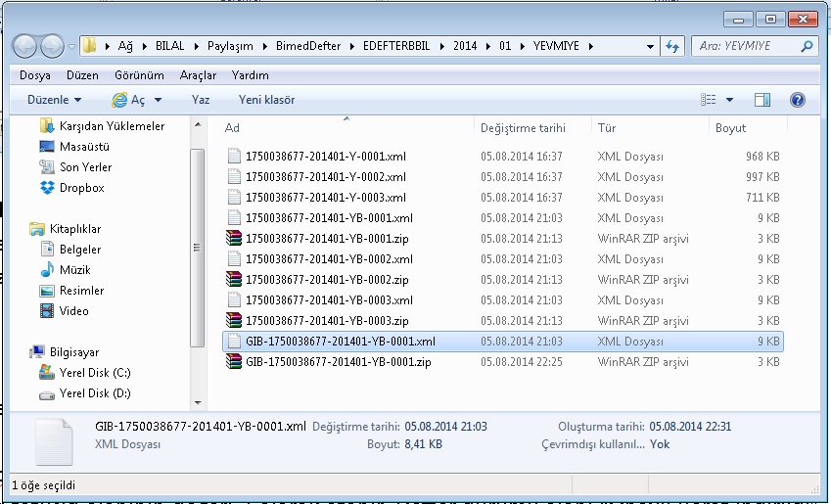Go forward with the Forward arrow button
Viewport: 831px width, 504px height.
pyautogui.click(x=52, y=47)
